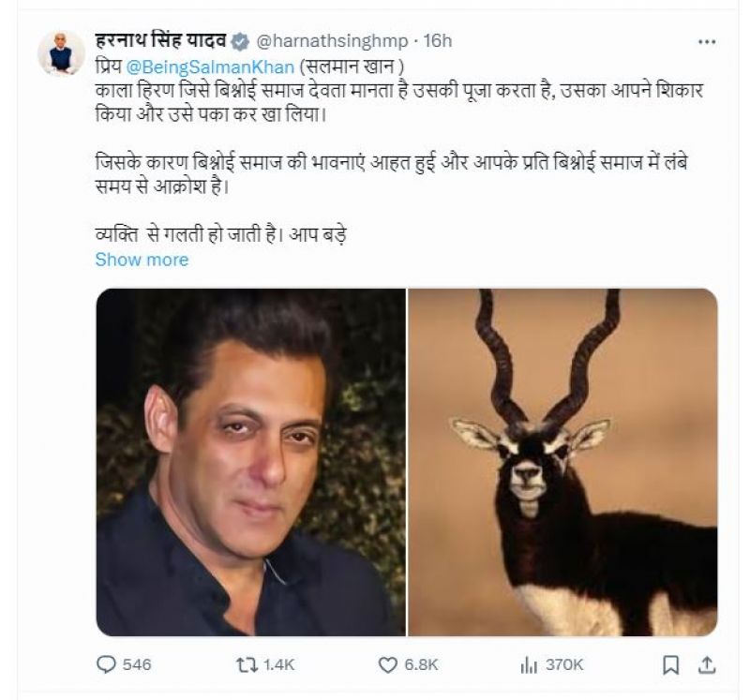Open the left photo of the man

pos(250,462)
